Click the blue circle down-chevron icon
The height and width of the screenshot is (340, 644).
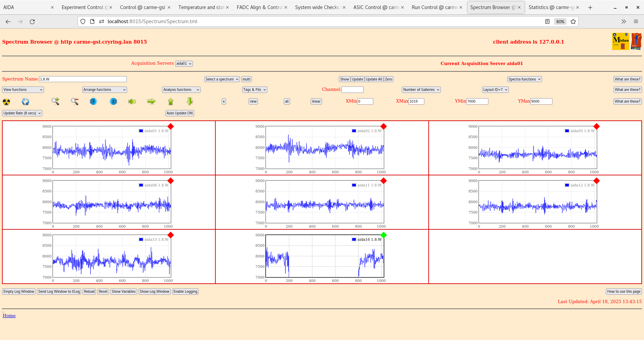(94, 101)
